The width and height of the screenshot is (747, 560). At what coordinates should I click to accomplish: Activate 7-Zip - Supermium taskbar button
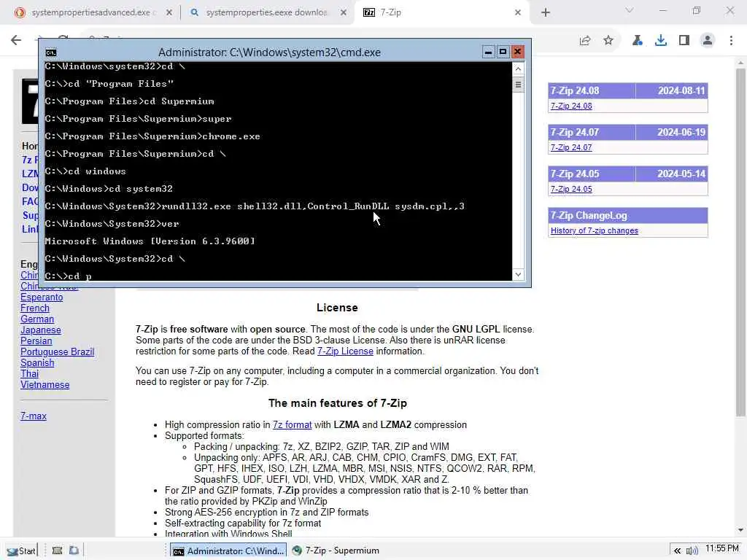336,551
